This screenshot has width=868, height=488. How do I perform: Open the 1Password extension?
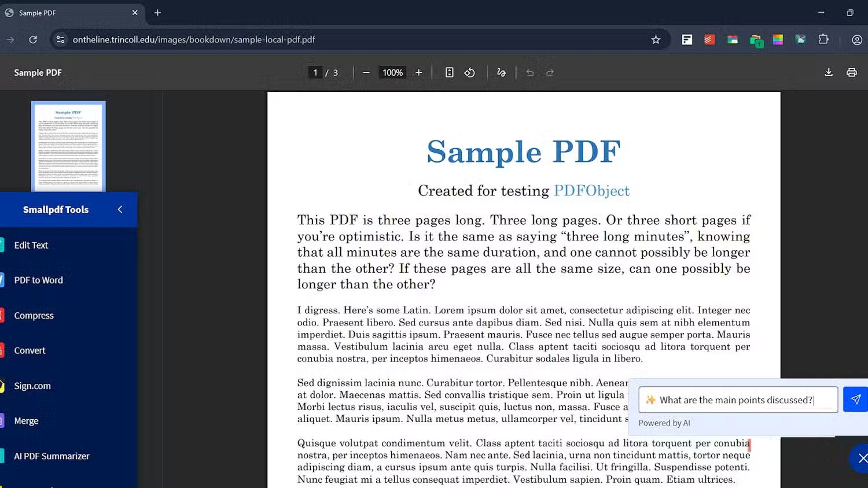[756, 39]
